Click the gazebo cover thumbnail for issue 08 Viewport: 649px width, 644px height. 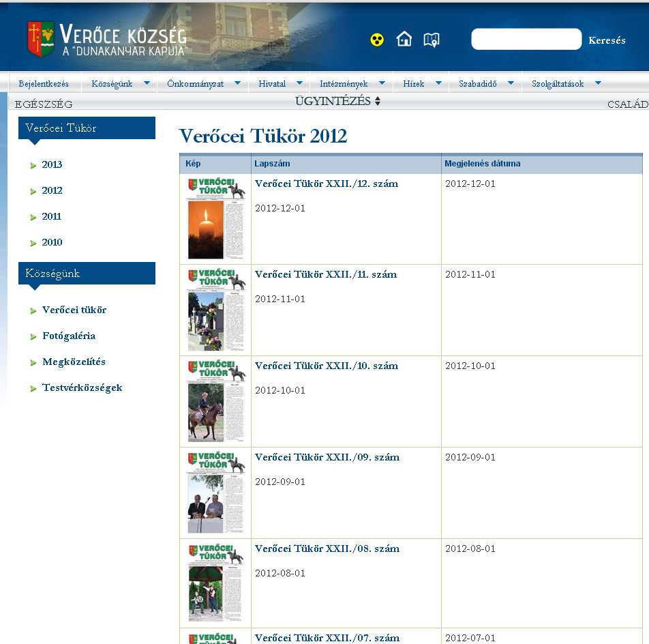pos(215,583)
